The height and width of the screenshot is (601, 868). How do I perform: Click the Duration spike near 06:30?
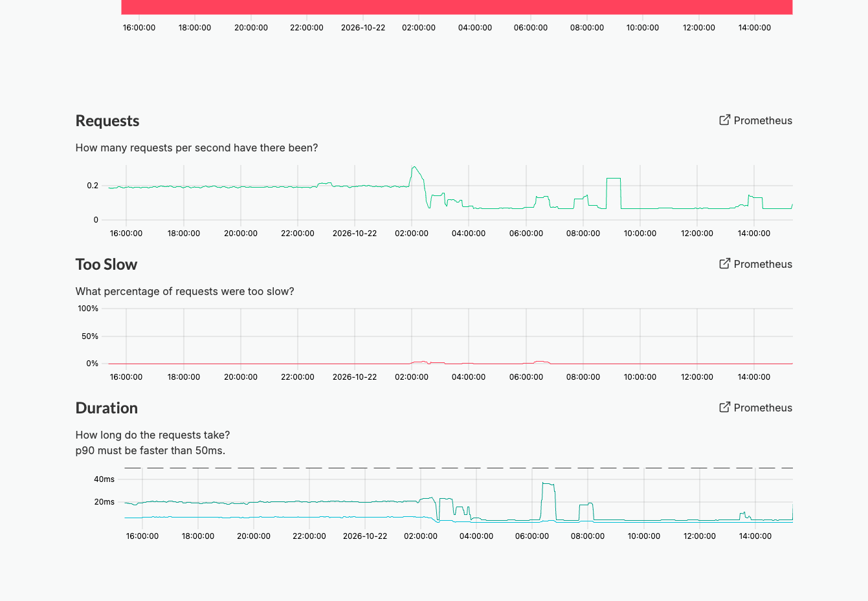548,484
